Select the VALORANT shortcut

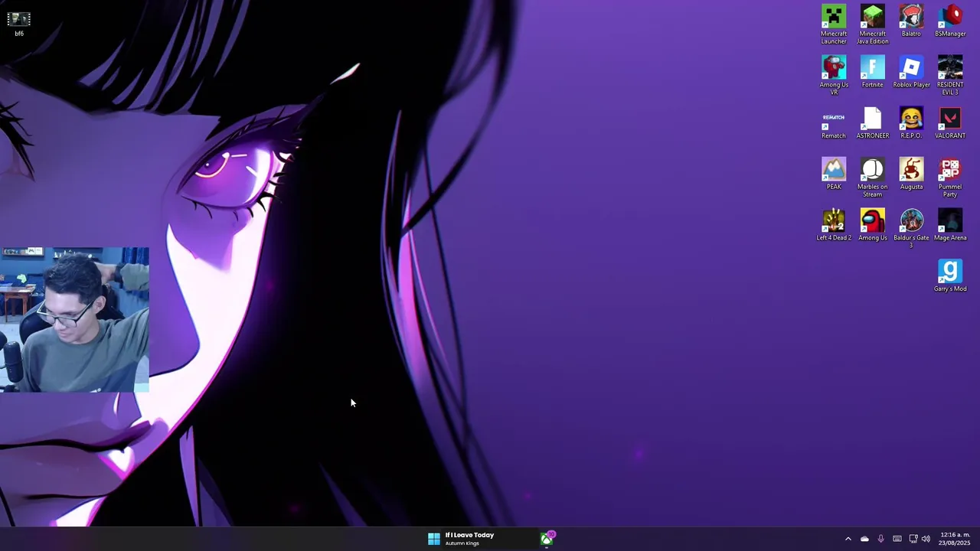pos(950,123)
